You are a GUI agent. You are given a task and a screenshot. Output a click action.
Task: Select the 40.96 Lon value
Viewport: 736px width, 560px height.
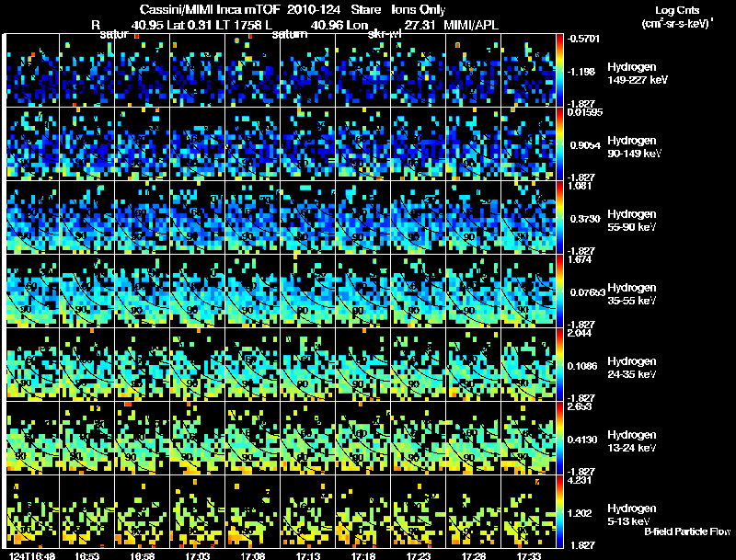[339, 25]
